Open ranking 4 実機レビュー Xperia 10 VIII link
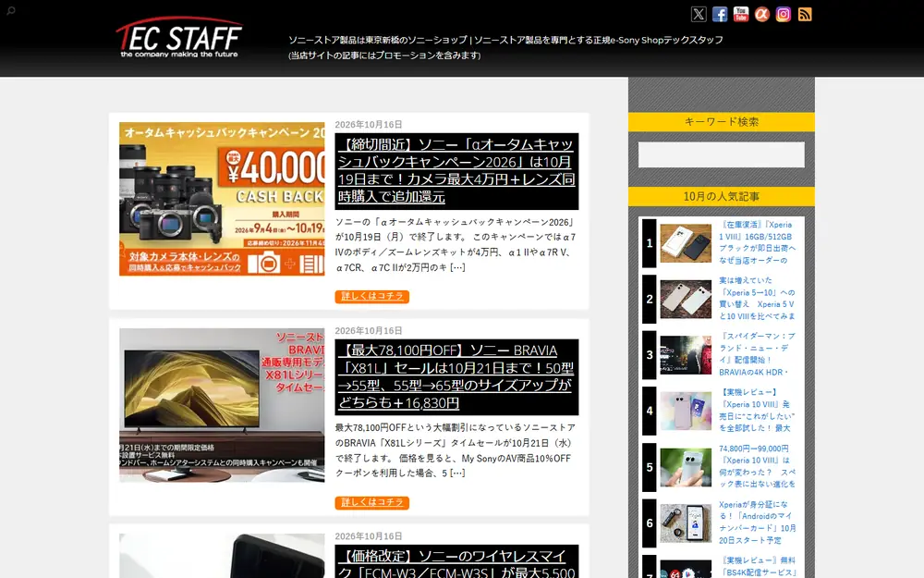 (x=758, y=411)
